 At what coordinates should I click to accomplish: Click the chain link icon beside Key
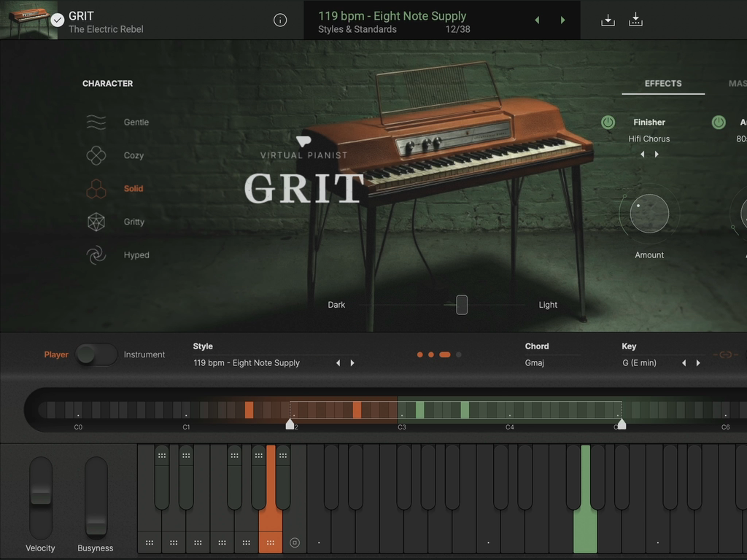725,355
